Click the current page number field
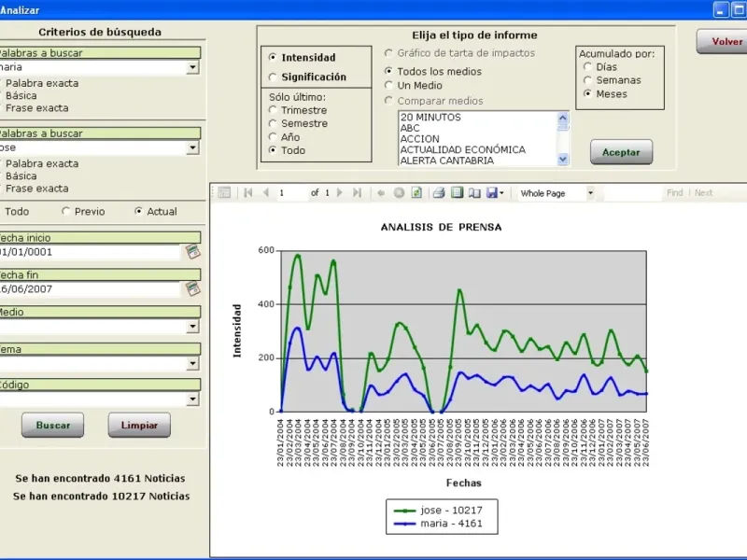Screen dimensions: 747x560 click(x=291, y=193)
